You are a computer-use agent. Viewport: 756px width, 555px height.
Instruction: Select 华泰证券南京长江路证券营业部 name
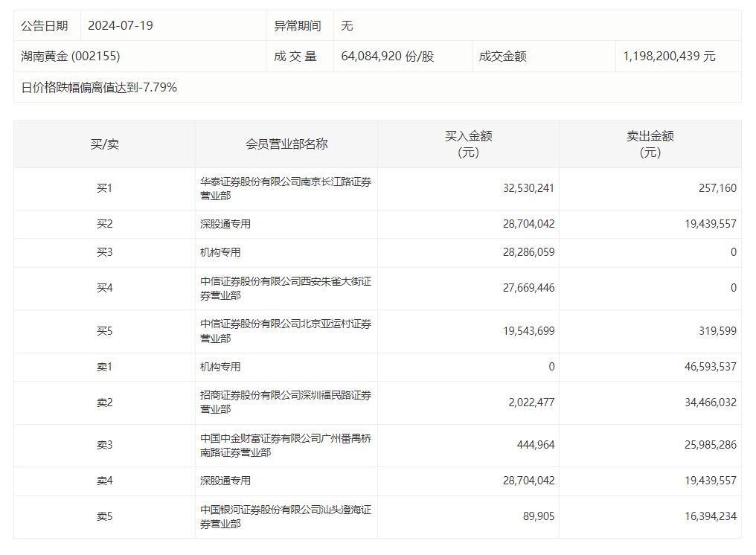pyautogui.click(x=286, y=188)
